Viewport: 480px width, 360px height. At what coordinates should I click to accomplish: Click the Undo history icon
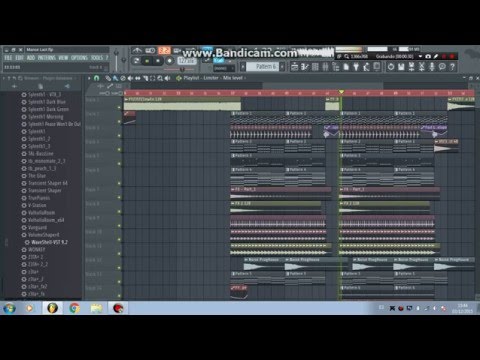click(x=391, y=67)
